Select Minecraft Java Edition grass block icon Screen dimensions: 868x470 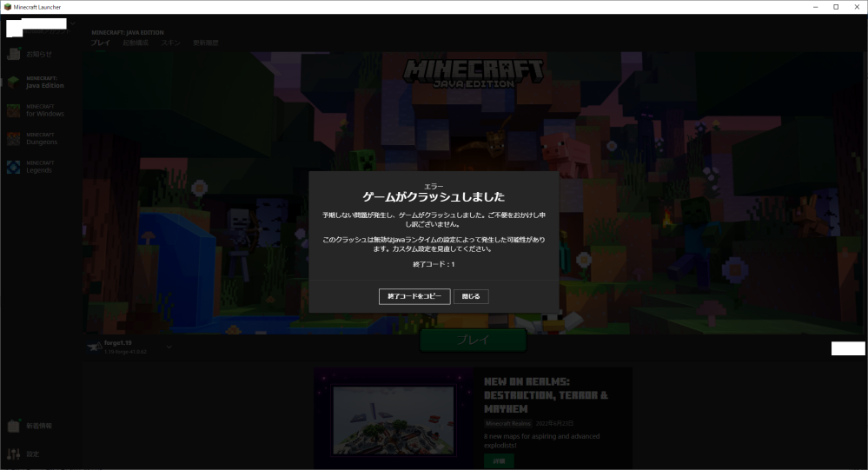(x=14, y=82)
